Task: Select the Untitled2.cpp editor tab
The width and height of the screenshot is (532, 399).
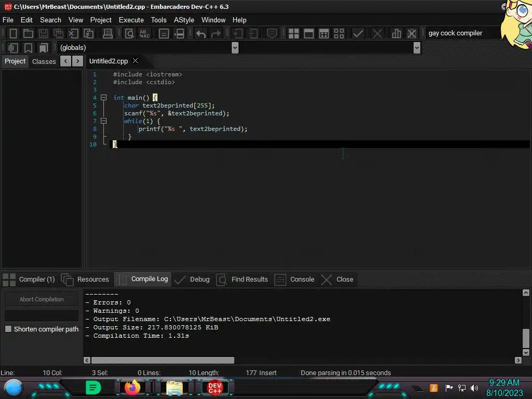Action: point(109,61)
